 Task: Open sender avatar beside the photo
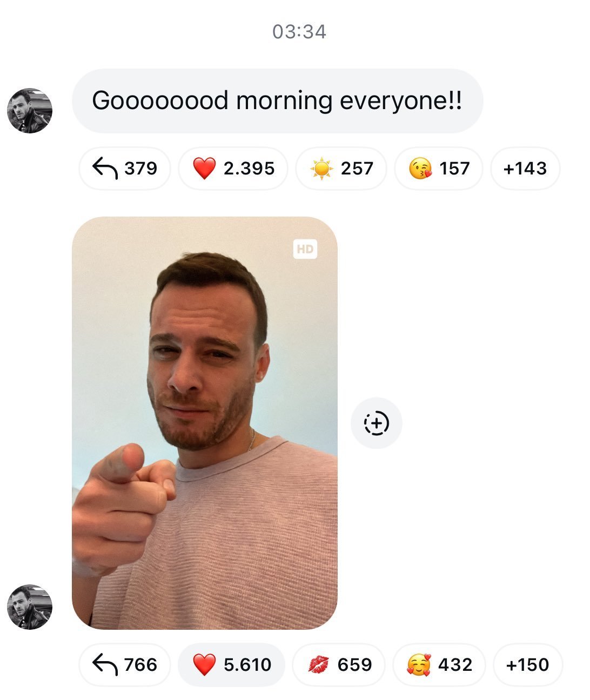click(30, 607)
